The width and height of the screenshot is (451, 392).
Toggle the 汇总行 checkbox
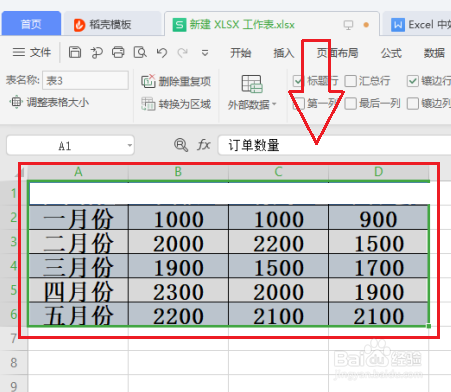pos(350,81)
